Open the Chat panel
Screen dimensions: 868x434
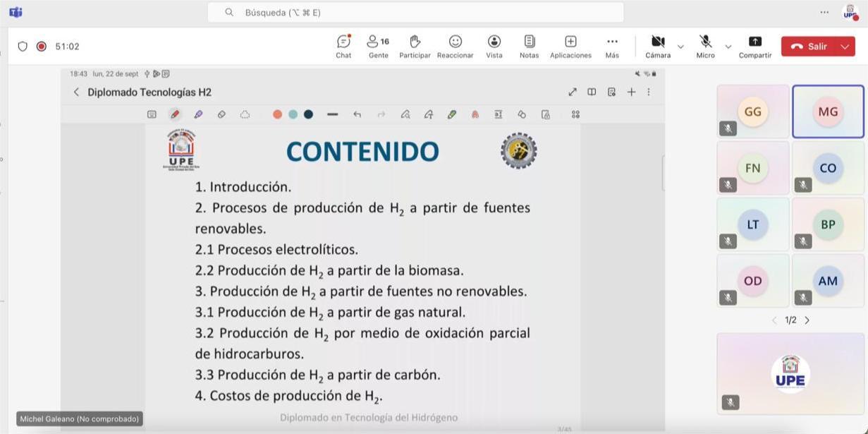pyautogui.click(x=343, y=46)
